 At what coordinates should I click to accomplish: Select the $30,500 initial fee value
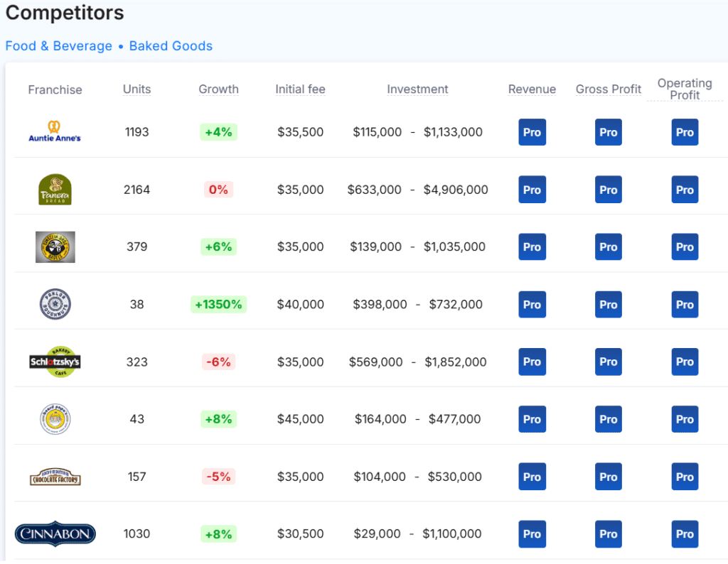pyautogui.click(x=301, y=534)
